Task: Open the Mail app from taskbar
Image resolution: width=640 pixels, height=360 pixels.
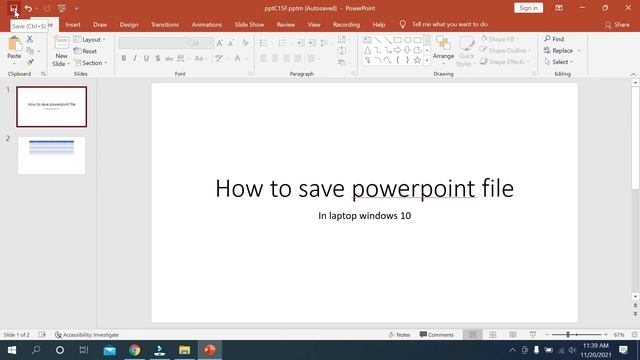Action: (110, 350)
